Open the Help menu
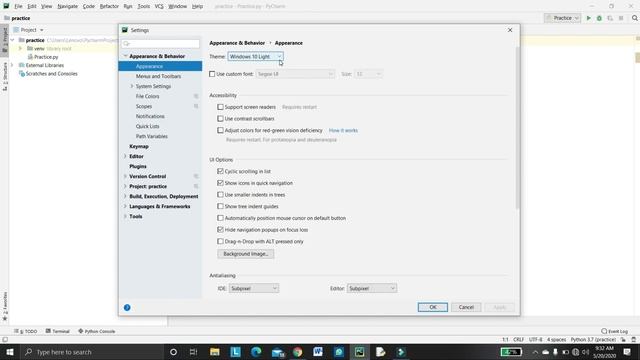640x360 pixels. 197,6
